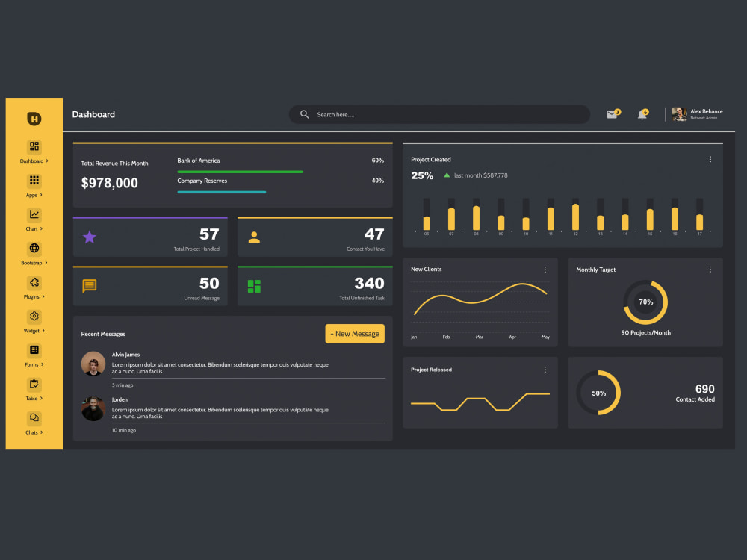The width and height of the screenshot is (747, 560).
Task: Click the 50% Contact Added ring
Action: 598,393
